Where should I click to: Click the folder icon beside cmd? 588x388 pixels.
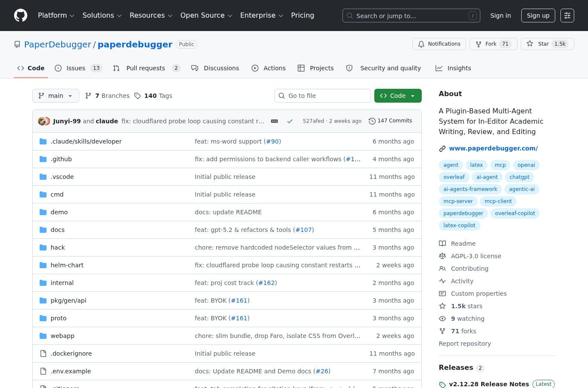click(43, 194)
